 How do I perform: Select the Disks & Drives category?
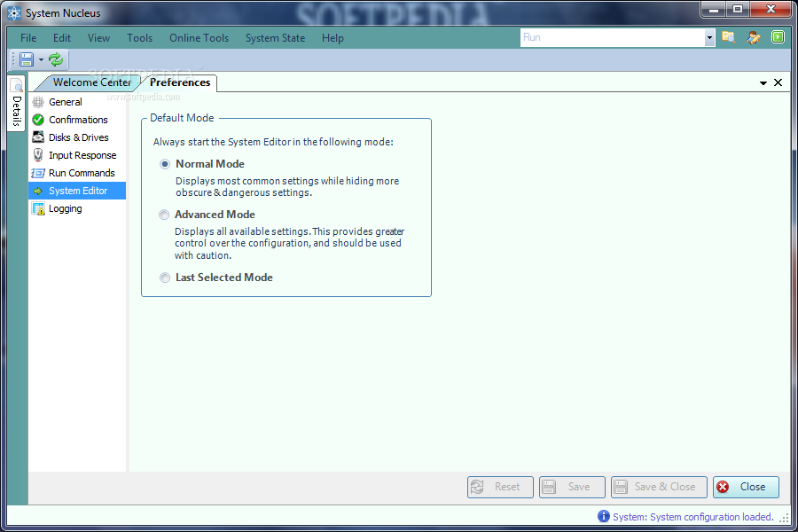tap(77, 137)
